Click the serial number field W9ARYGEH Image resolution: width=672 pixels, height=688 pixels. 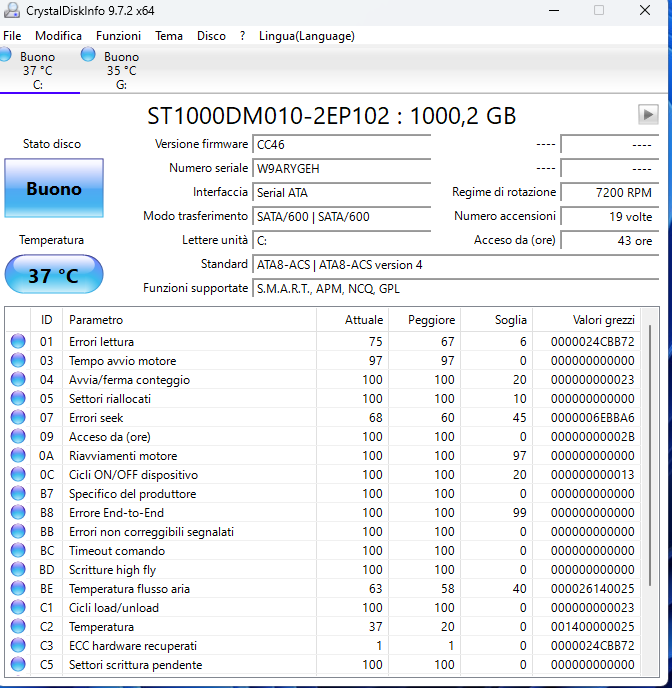point(342,168)
